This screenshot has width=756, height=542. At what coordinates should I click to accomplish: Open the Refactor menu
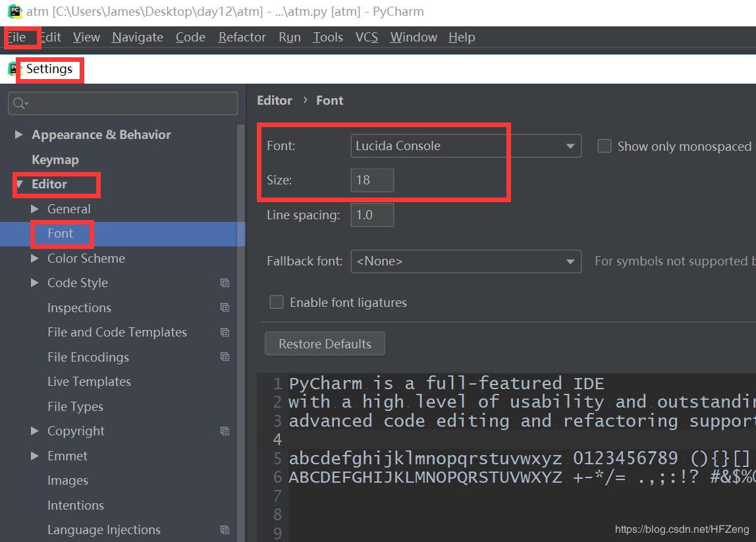pos(242,37)
